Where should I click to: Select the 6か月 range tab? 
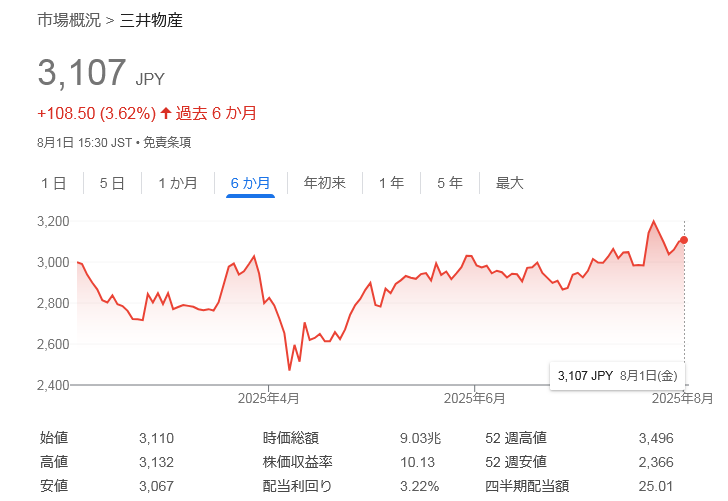click(250, 183)
